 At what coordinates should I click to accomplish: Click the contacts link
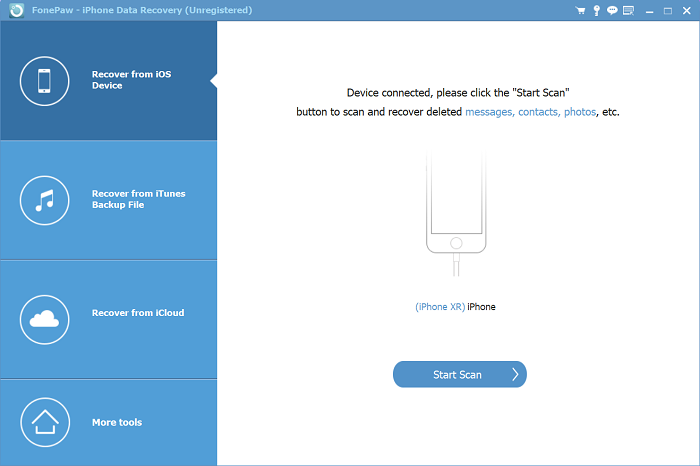pos(539,112)
